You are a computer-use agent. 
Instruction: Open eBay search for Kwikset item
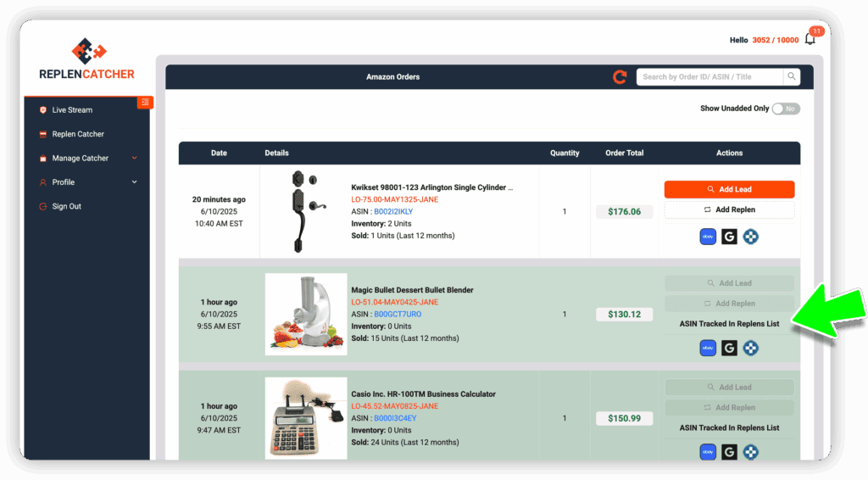(x=708, y=237)
